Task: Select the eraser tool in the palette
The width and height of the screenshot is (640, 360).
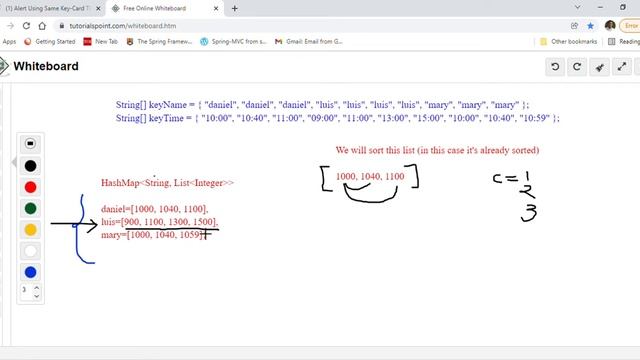Action: click(30, 144)
